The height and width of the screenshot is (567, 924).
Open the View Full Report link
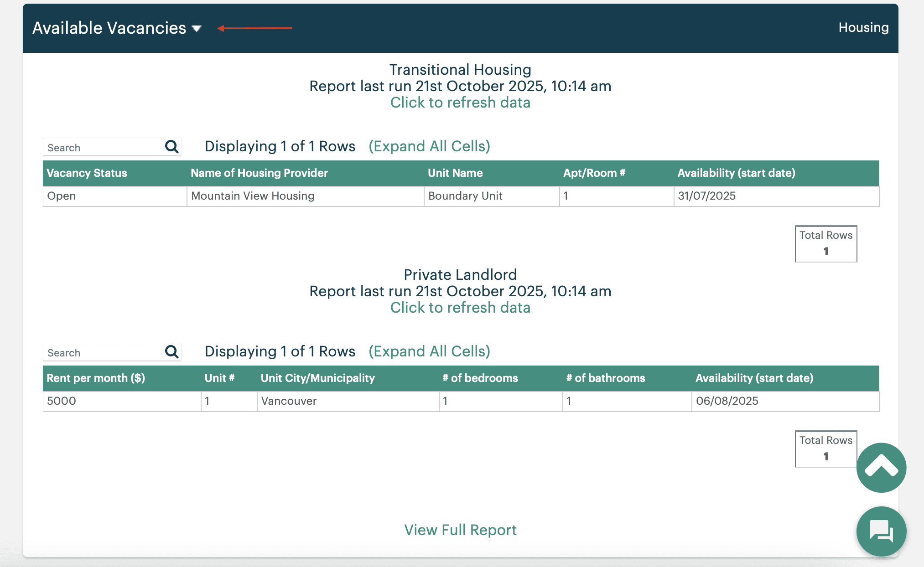[460, 530]
